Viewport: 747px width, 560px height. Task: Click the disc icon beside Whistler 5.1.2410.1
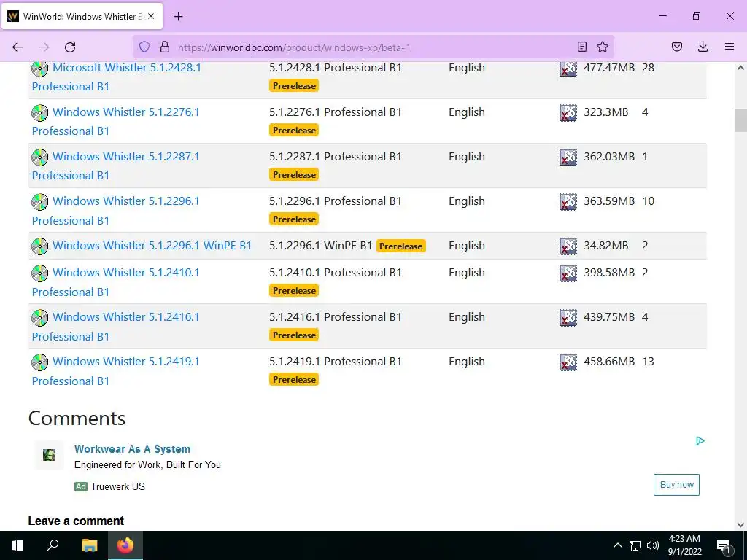click(x=39, y=273)
